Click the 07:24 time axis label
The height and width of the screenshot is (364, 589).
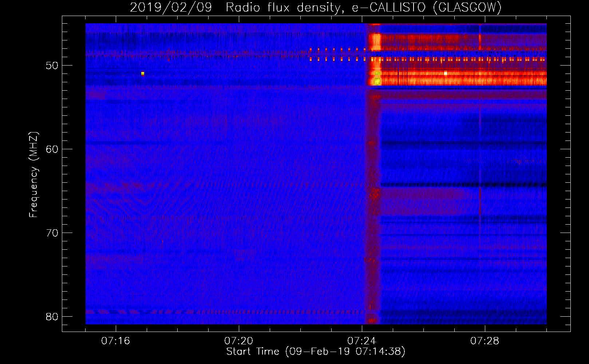[x=362, y=341]
